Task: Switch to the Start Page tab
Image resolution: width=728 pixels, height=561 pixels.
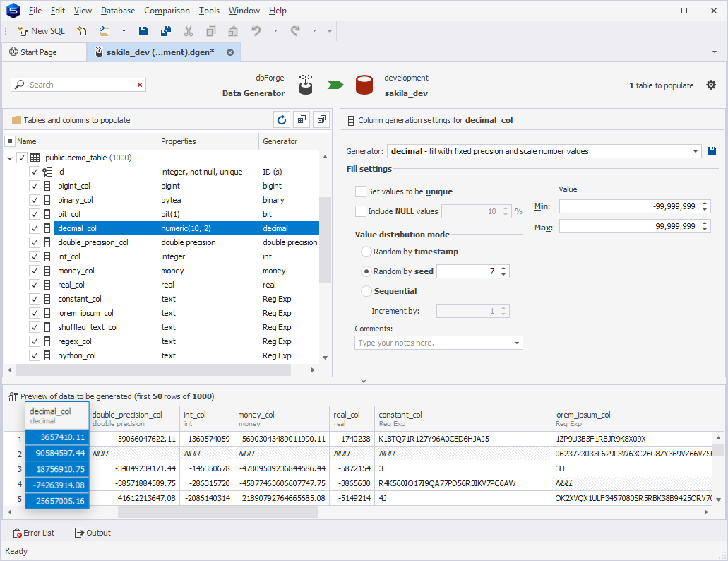Action: tap(38, 52)
